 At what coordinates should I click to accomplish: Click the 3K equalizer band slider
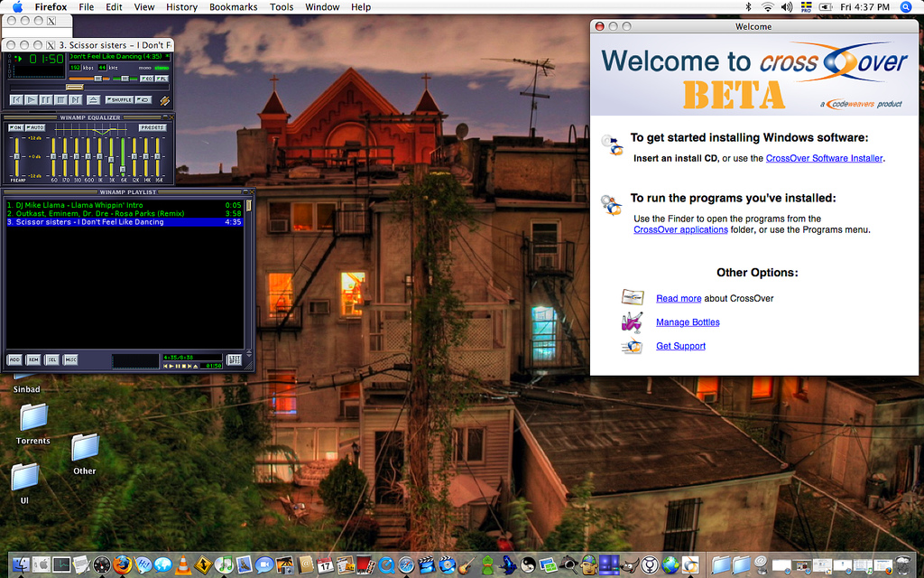tap(111, 157)
